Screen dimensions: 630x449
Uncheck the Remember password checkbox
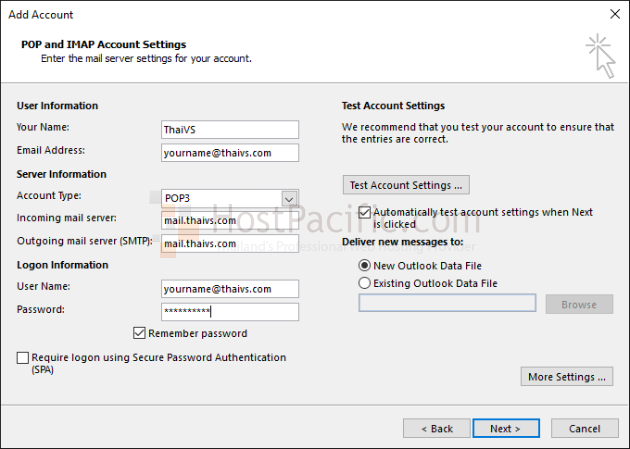(x=139, y=333)
